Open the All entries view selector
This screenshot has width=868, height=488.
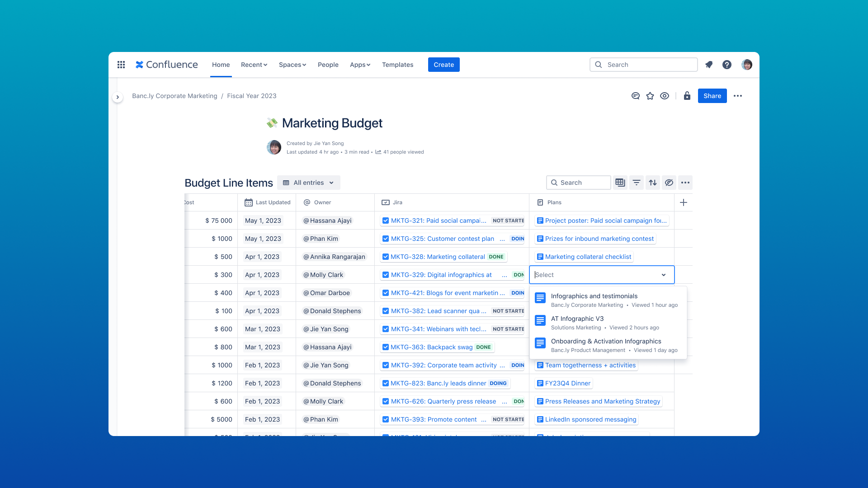(x=309, y=183)
